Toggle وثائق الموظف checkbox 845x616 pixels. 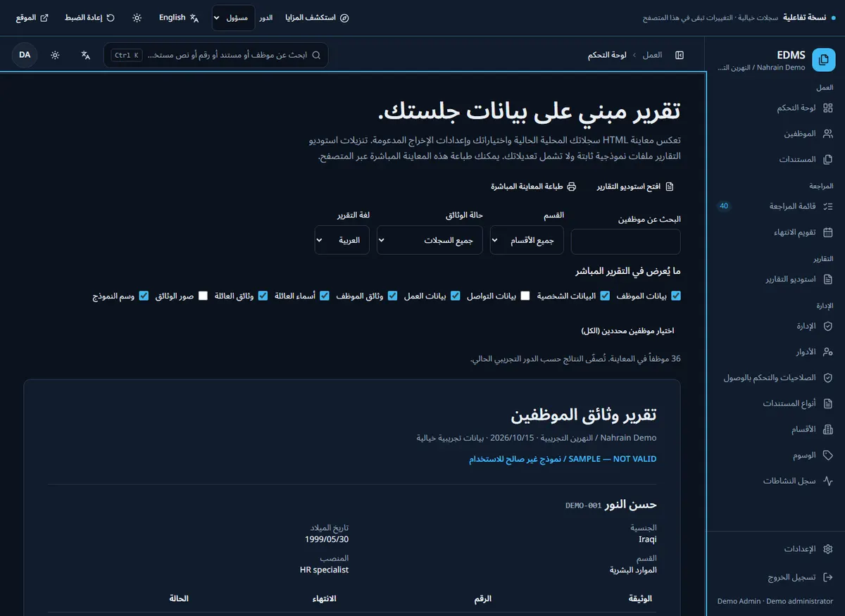click(x=393, y=296)
